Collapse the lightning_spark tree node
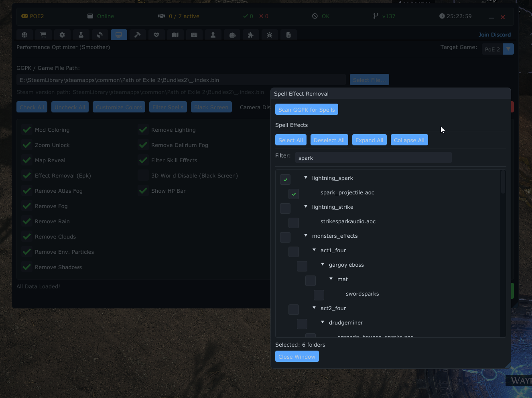Screen dimensions: 532x398 [x=306, y=178]
